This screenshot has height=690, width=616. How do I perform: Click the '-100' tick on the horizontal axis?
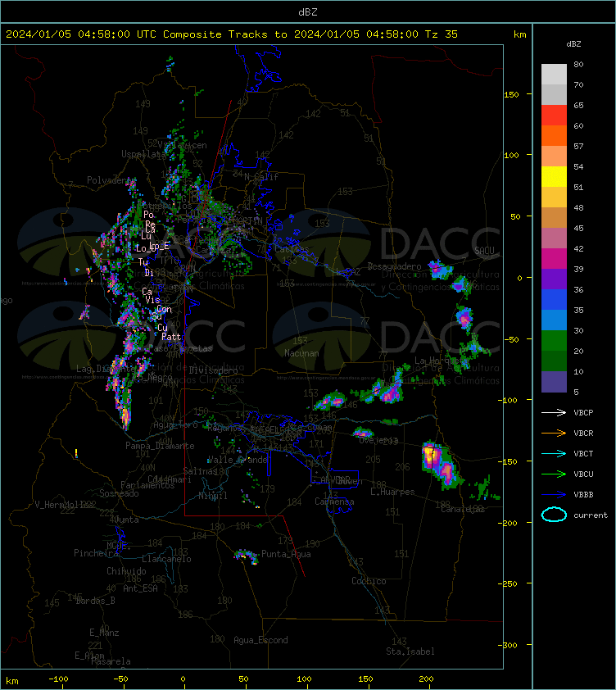click(58, 679)
